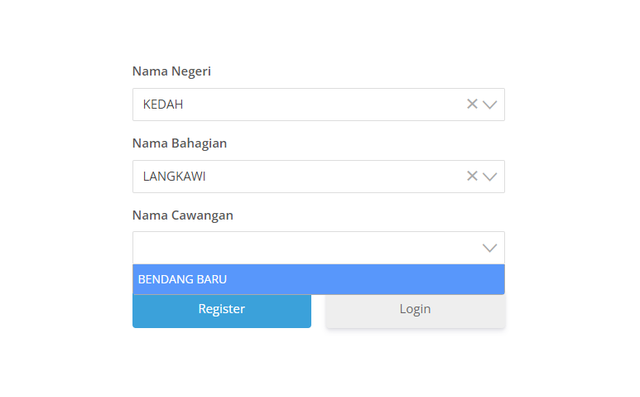640x397 pixels.
Task: Open the combo box showing LANGKAWI
Action: [318, 176]
